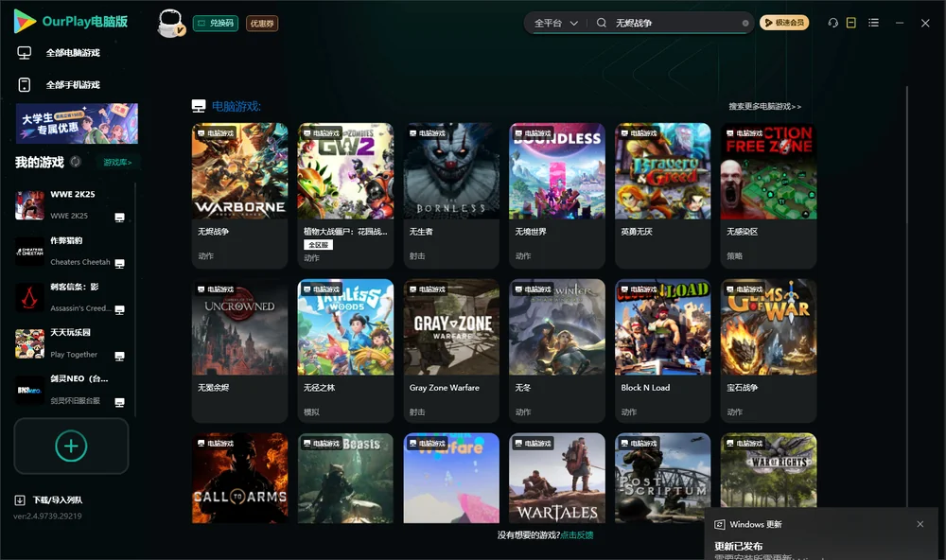Click the 电脑游戏 badge on Wartales card

[x=533, y=444]
